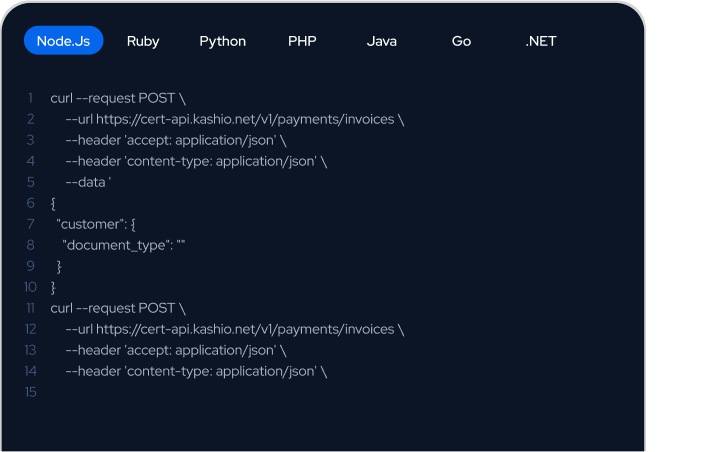
Task: Click line number 1 in gutter
Action: pos(30,98)
